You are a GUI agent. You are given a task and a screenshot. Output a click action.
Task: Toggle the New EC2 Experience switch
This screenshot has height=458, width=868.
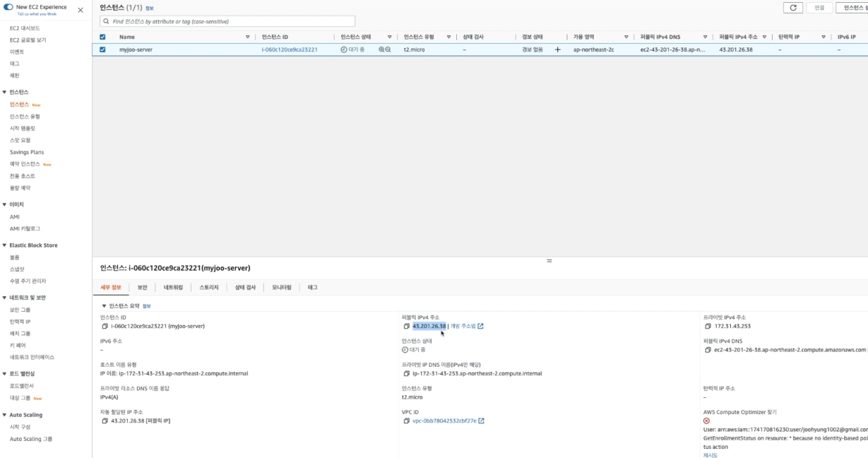8,7
